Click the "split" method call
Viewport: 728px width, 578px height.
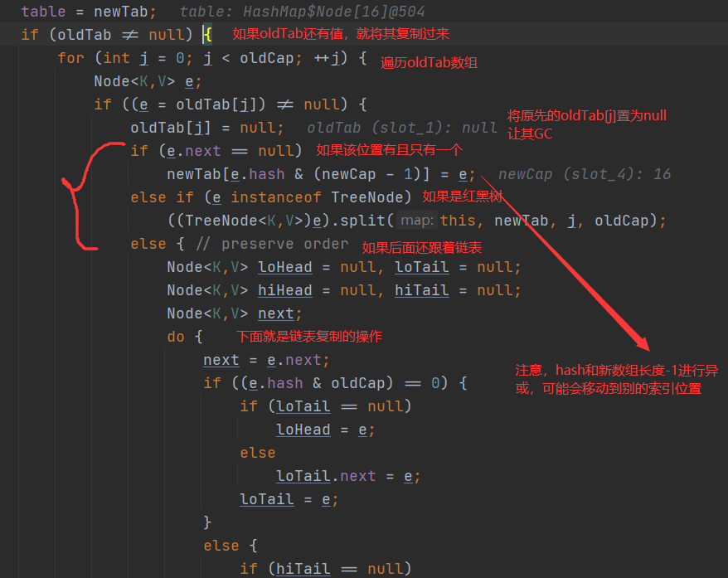coord(362,221)
